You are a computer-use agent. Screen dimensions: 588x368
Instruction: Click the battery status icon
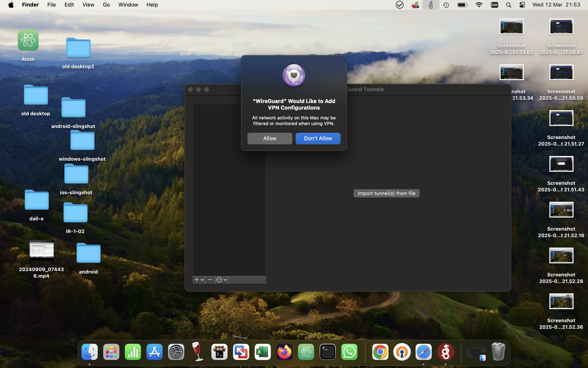462,5
